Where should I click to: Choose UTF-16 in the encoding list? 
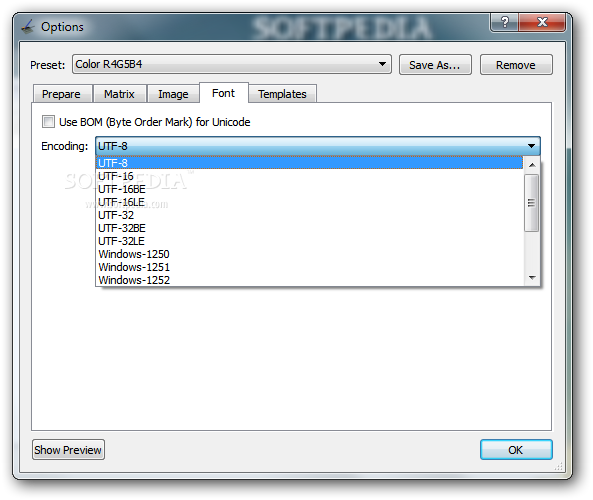point(309,176)
